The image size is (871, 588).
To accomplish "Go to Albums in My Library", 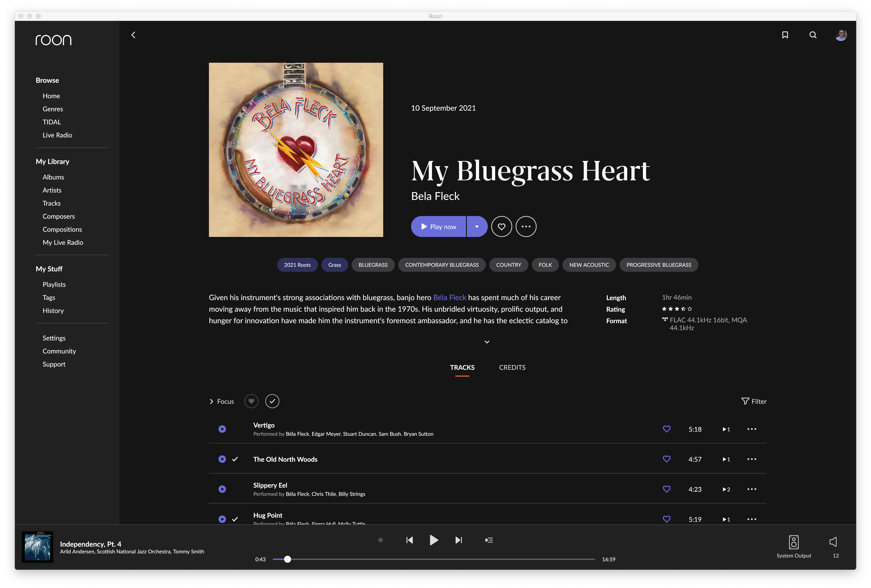I will (x=53, y=177).
